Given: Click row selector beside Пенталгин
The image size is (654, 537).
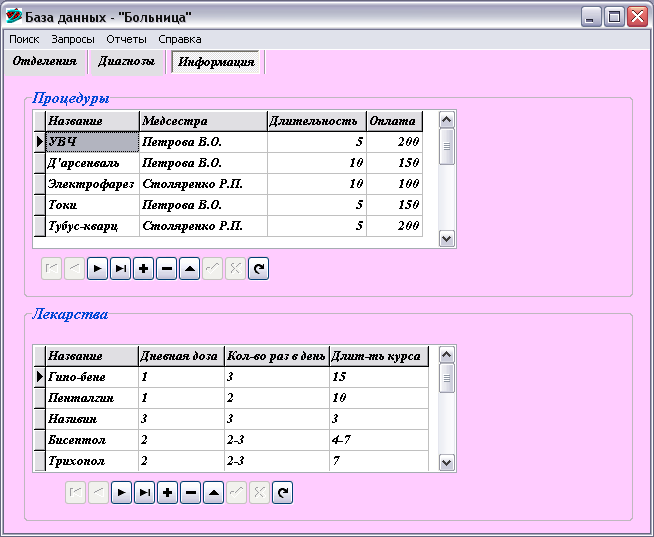Looking at the screenshot, I should pyautogui.click(x=40, y=398).
